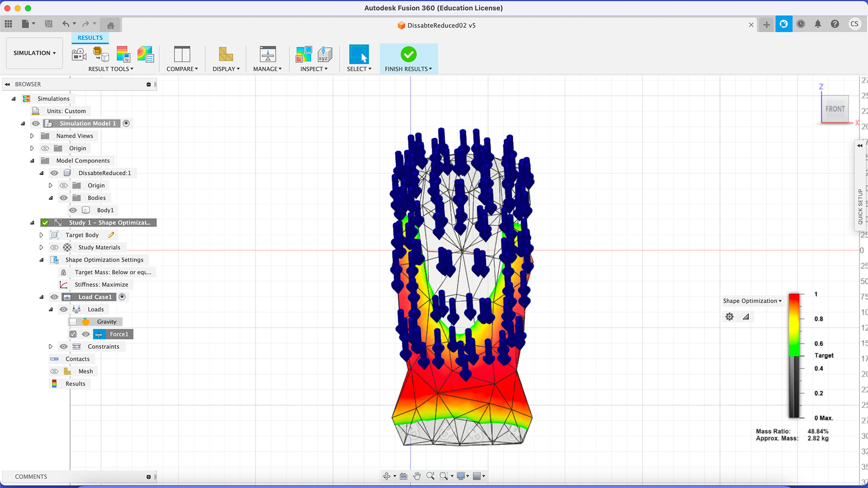Open the MANAGE menu
The width and height of the screenshot is (868, 488).
(x=267, y=69)
